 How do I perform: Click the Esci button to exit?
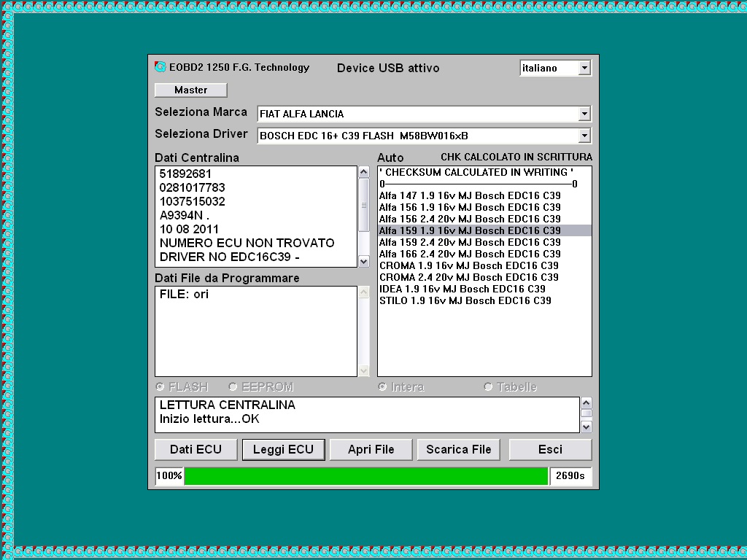tap(550, 449)
